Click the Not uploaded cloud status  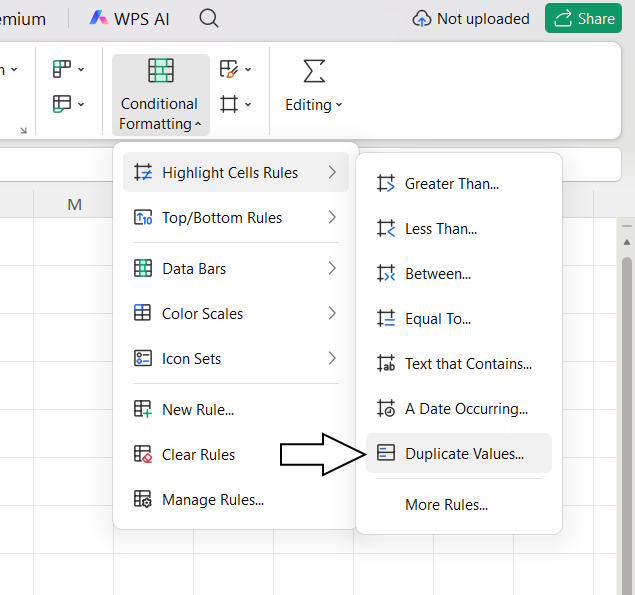471,19
